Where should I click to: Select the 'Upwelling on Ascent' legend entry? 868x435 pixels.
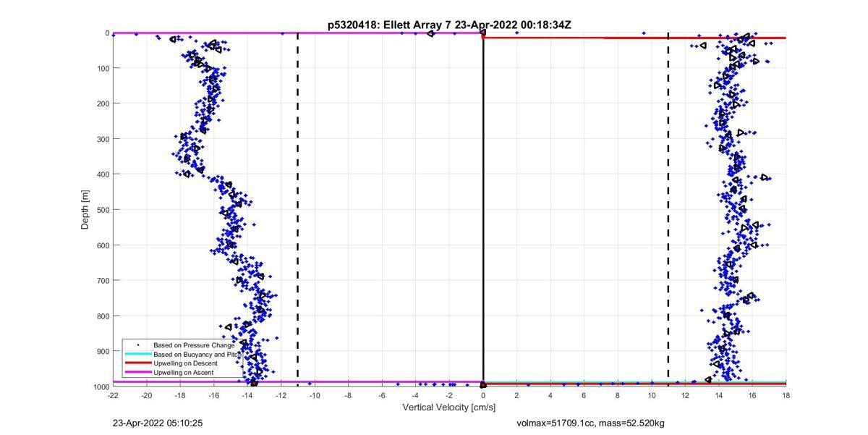point(184,372)
